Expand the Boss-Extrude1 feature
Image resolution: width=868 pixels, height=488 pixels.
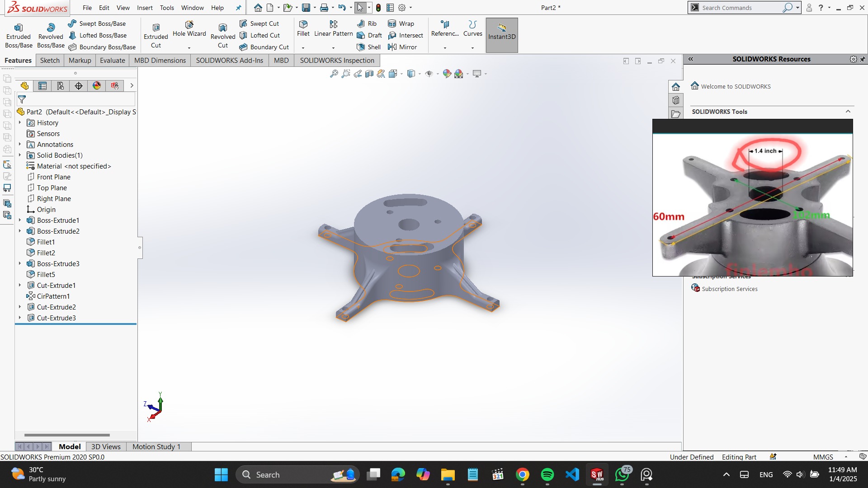[19, 220]
